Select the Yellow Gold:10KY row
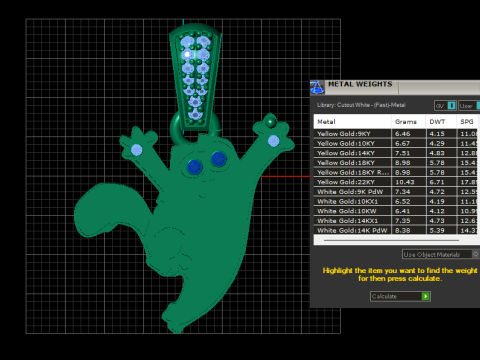The image size is (480, 360). [x=396, y=143]
